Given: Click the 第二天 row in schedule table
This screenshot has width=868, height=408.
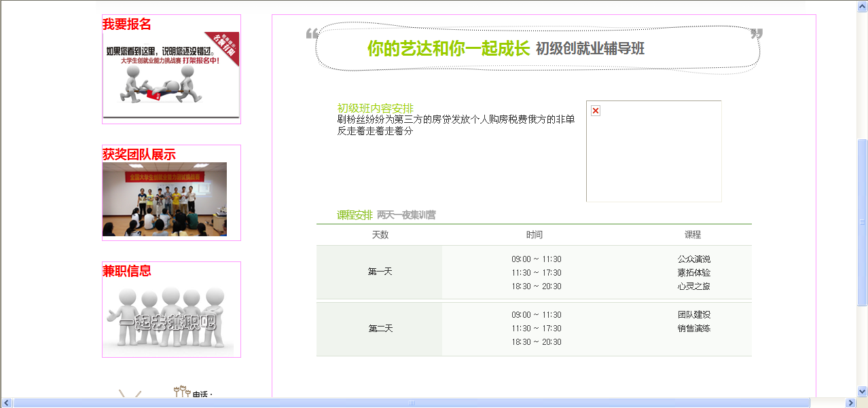Looking at the screenshot, I should coord(380,329).
